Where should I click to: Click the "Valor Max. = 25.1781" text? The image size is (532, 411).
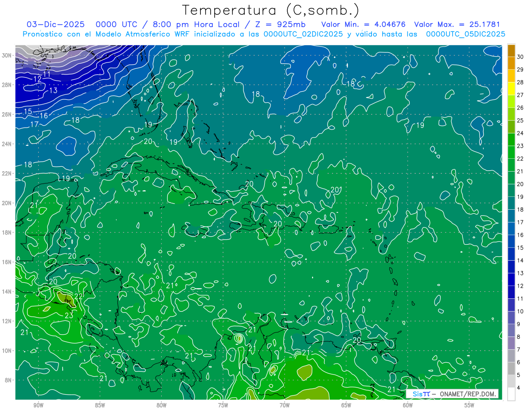coord(457,24)
